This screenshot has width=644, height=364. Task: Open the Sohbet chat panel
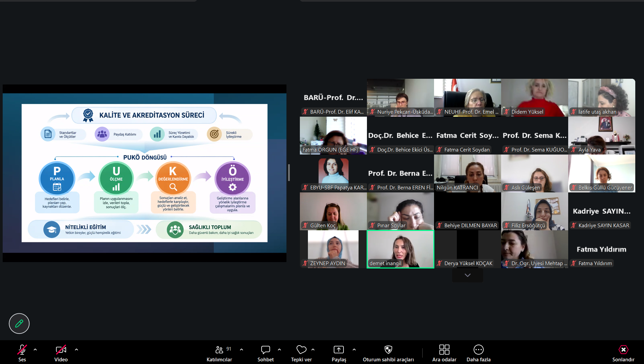[266, 353]
